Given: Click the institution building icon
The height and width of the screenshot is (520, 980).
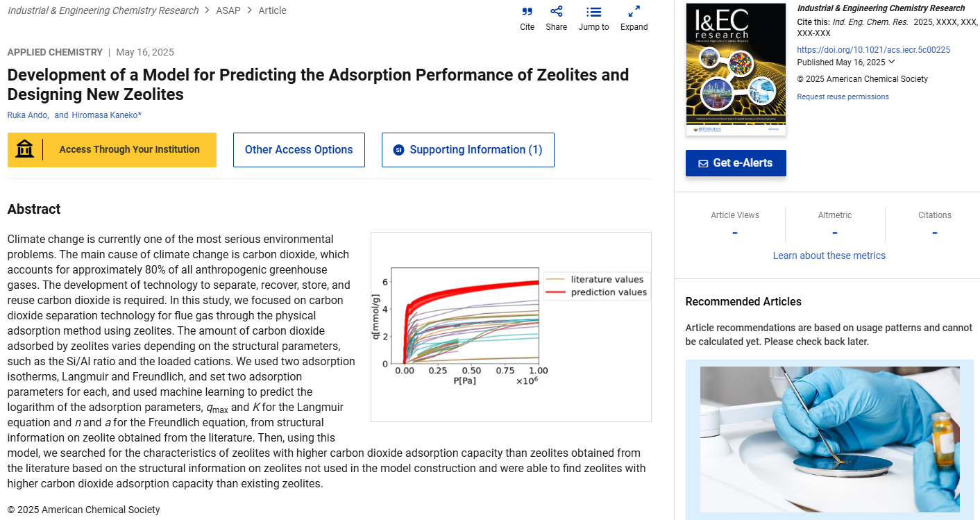Looking at the screenshot, I should pyautogui.click(x=25, y=149).
